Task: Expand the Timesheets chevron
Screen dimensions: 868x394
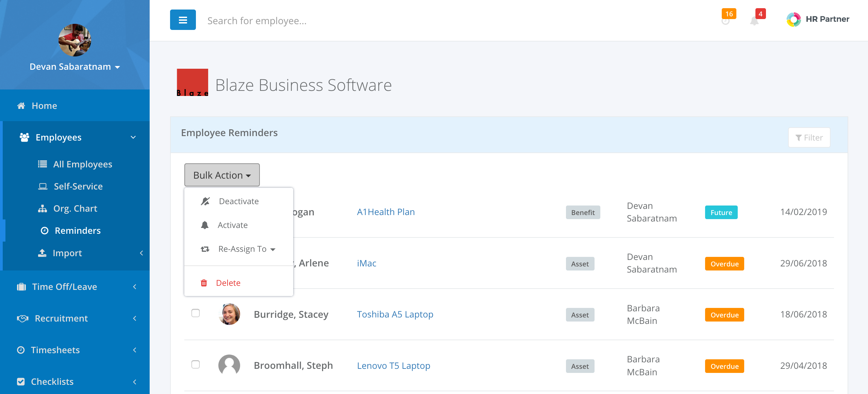Action: tap(135, 350)
